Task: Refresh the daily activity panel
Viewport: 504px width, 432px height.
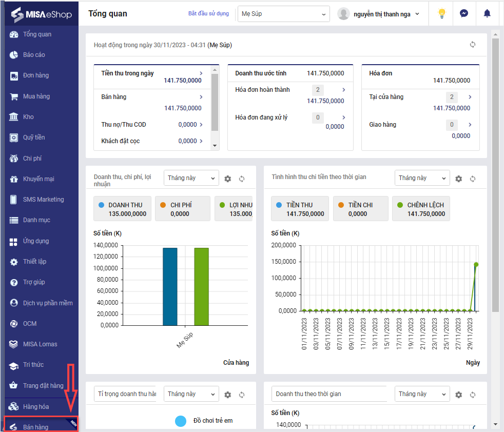Action: click(x=473, y=45)
